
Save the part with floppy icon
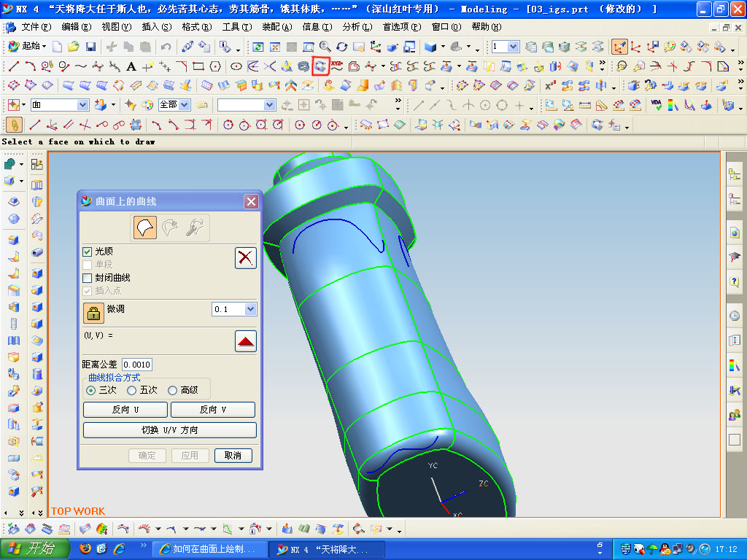[90, 47]
